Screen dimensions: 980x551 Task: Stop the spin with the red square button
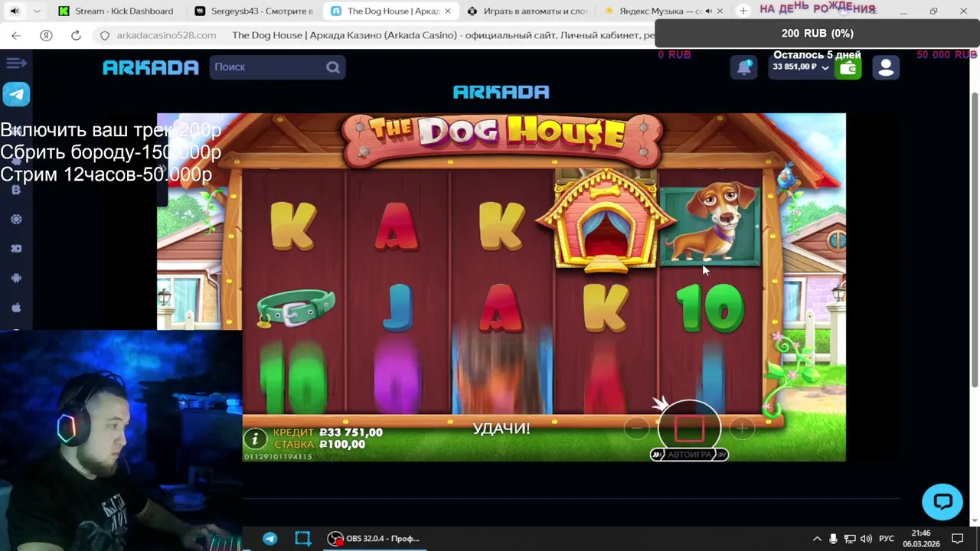click(x=689, y=429)
